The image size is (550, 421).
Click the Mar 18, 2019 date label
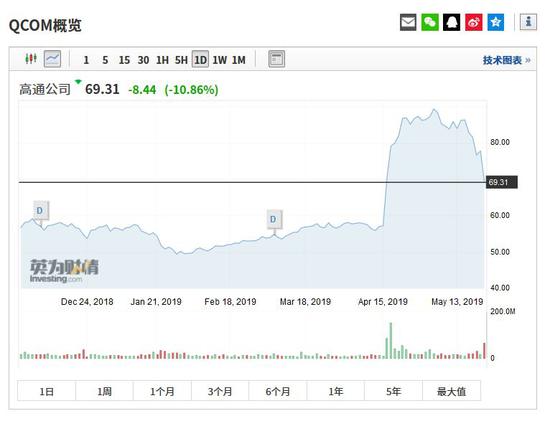point(305,302)
